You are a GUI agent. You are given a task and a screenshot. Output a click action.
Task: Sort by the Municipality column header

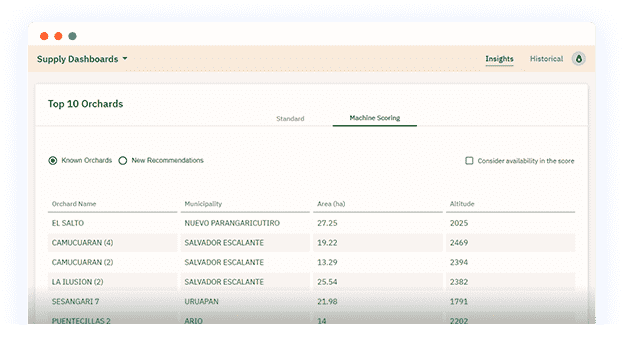(203, 204)
